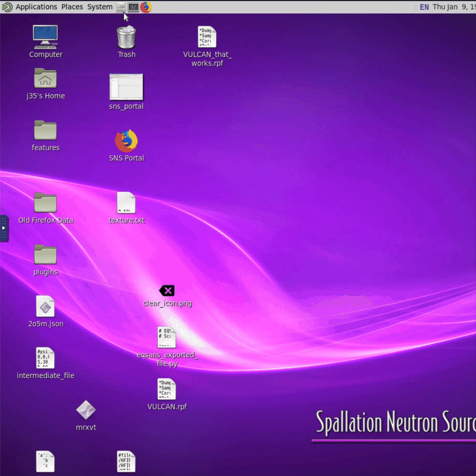Select the 2o5m.json file
Image resolution: width=476 pixels, height=476 pixels.
click(x=45, y=306)
